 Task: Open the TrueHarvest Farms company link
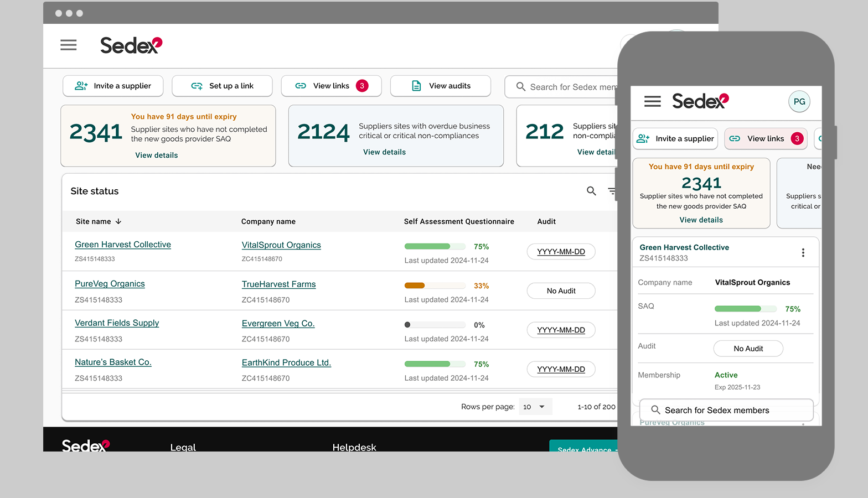pyautogui.click(x=278, y=284)
